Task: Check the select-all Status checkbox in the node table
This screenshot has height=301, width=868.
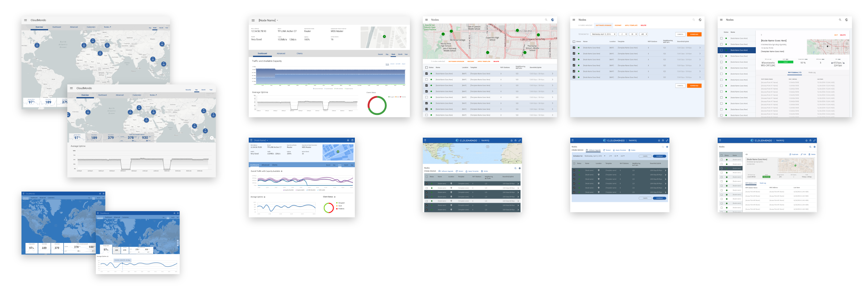Action: tap(427, 67)
